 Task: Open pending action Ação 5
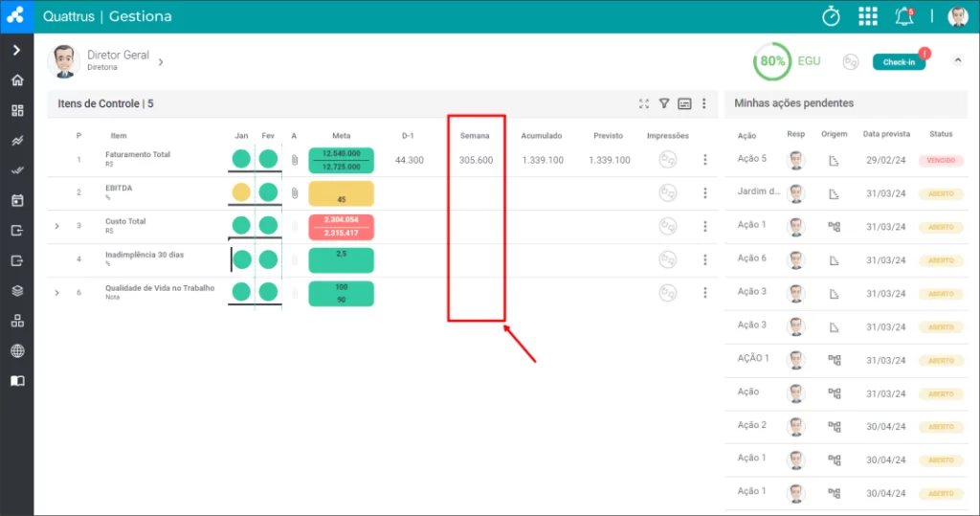(752, 159)
